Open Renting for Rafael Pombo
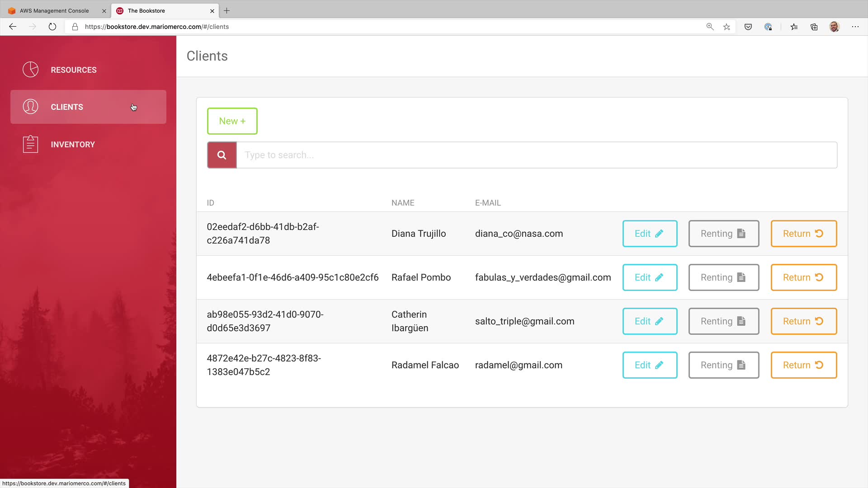 point(723,277)
